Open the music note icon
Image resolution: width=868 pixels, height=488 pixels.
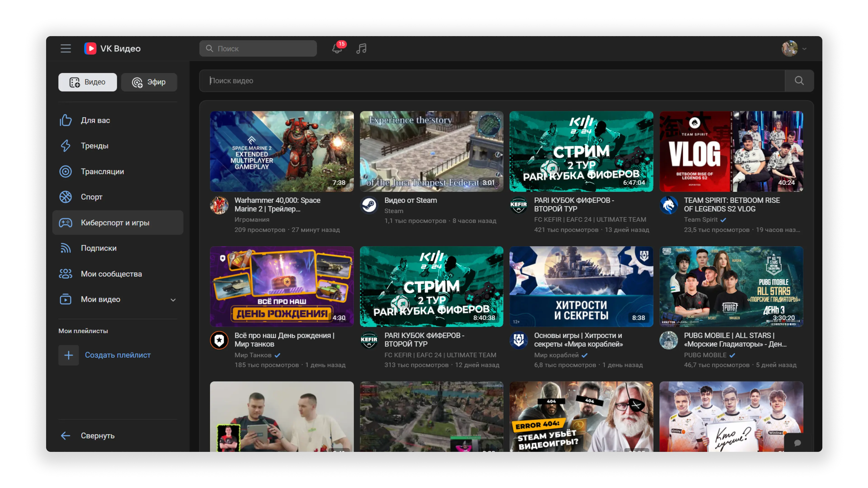click(x=362, y=49)
